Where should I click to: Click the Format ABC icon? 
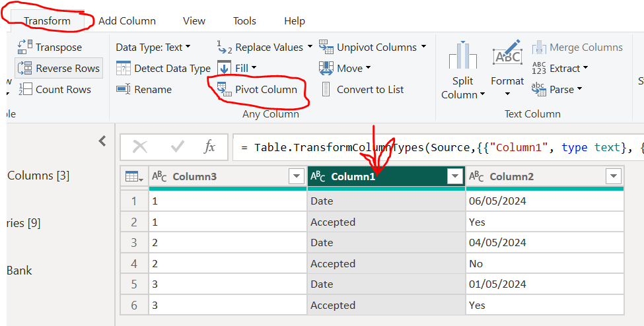tap(507, 53)
